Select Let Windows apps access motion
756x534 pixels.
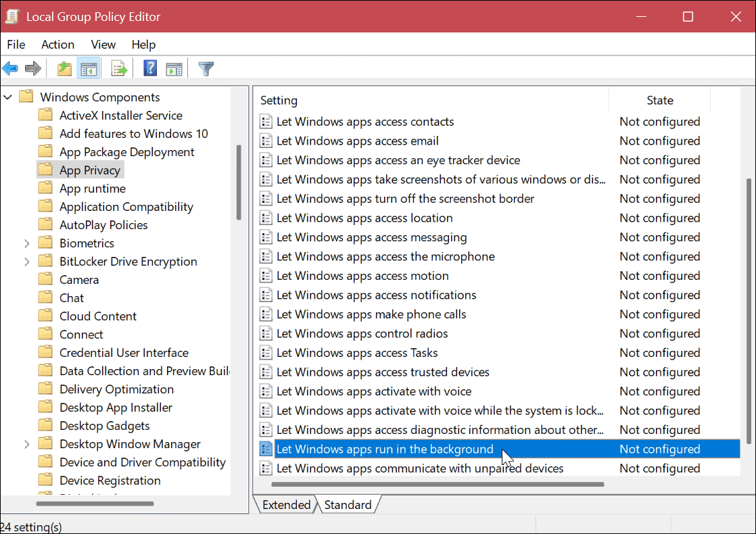[362, 276]
